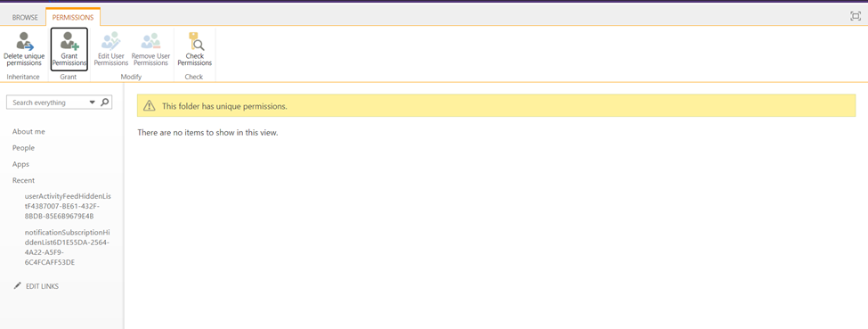This screenshot has height=329, width=868.
Task: Switch to the BROWSE tab
Action: pos(25,18)
